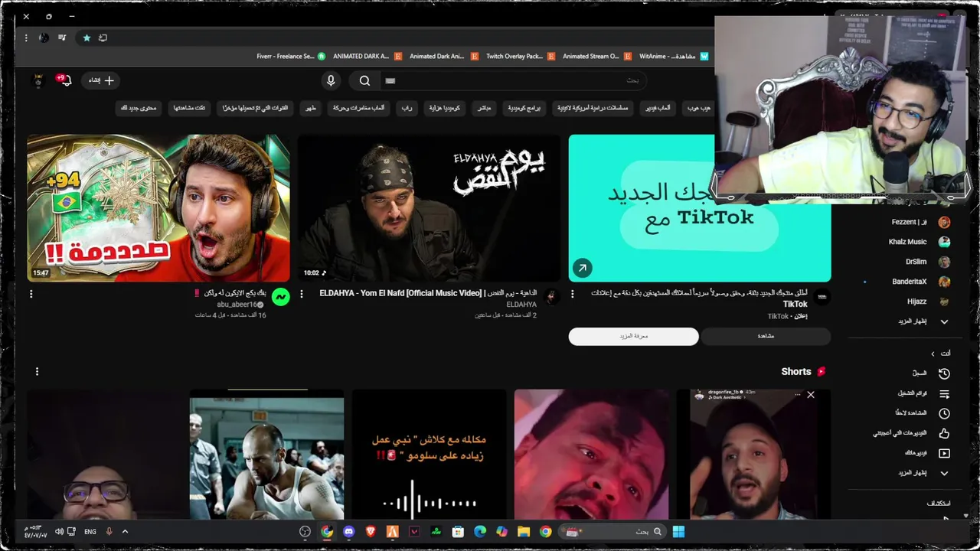Open the Fiverr - Freelance bookmark

pos(291,56)
